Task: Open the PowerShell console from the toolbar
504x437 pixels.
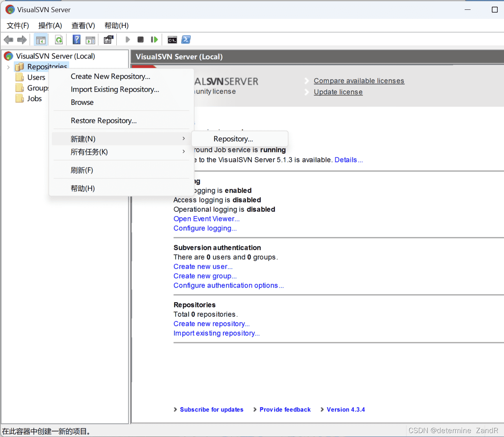Action: coord(186,39)
